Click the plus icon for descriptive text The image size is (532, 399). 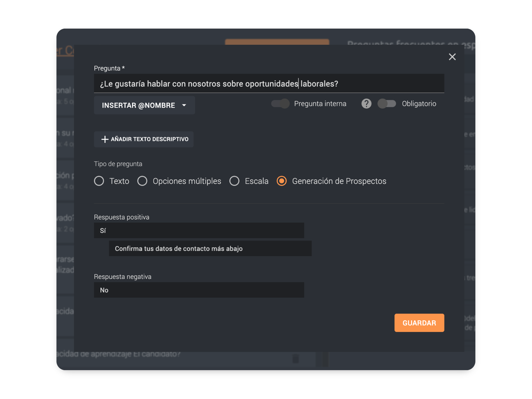pos(105,139)
